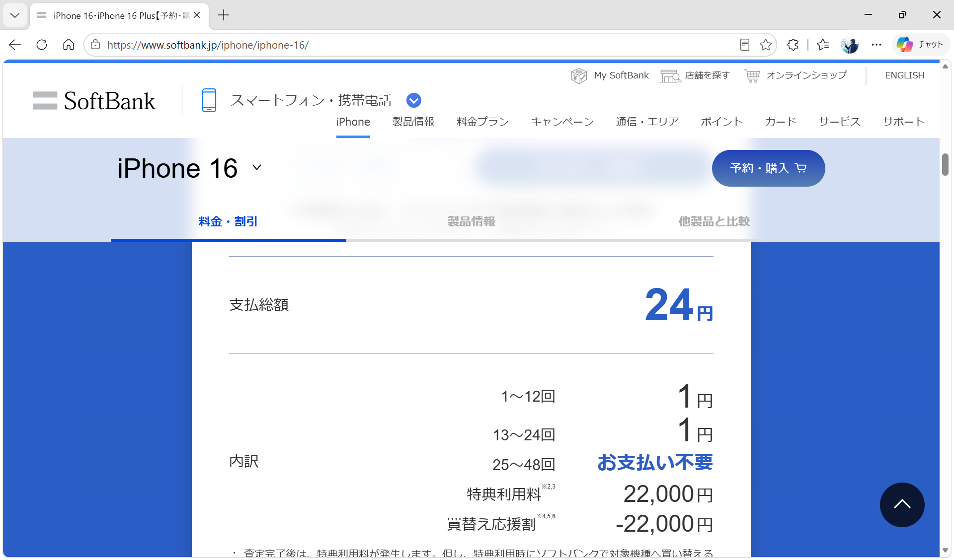Click the 特典利用料 label
The height and width of the screenshot is (560, 954).
[503, 494]
